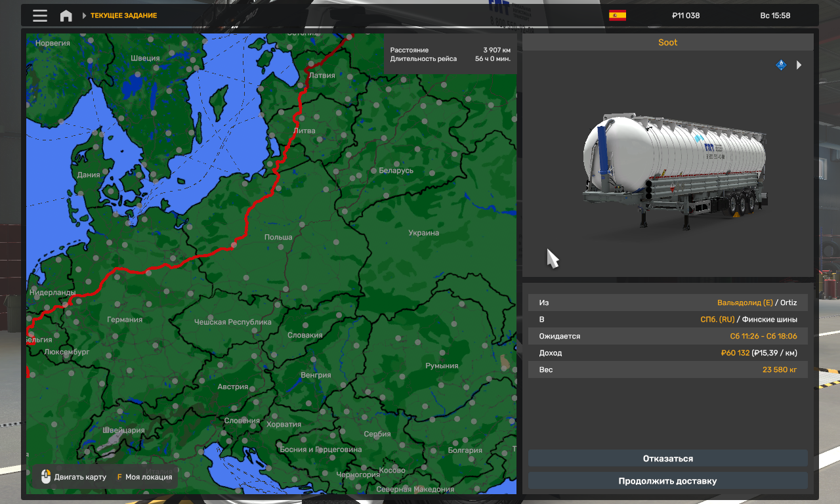The image size is (840, 504).
Task: Click origin Вальядолид (E) link
Action: pyautogui.click(x=745, y=303)
